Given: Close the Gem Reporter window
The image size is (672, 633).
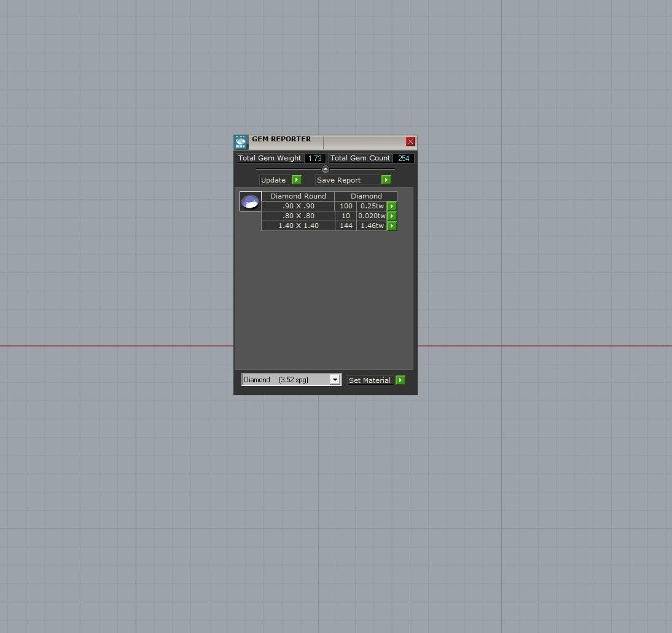Looking at the screenshot, I should tap(410, 141).
